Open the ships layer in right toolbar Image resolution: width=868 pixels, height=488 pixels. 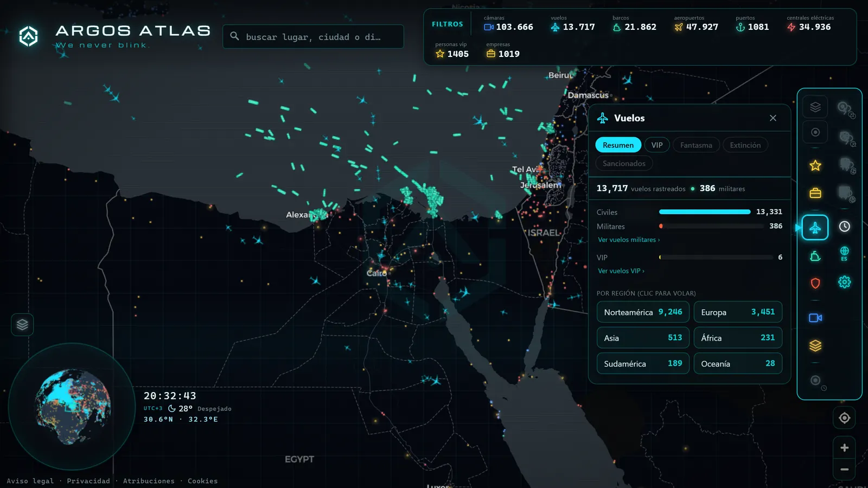(815, 256)
